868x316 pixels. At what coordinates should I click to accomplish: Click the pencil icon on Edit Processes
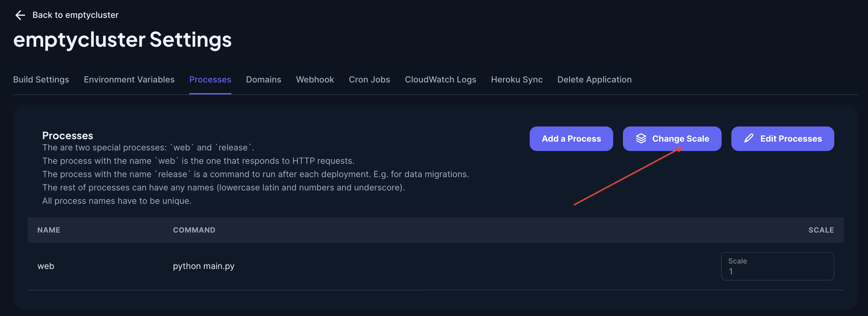[x=748, y=139]
